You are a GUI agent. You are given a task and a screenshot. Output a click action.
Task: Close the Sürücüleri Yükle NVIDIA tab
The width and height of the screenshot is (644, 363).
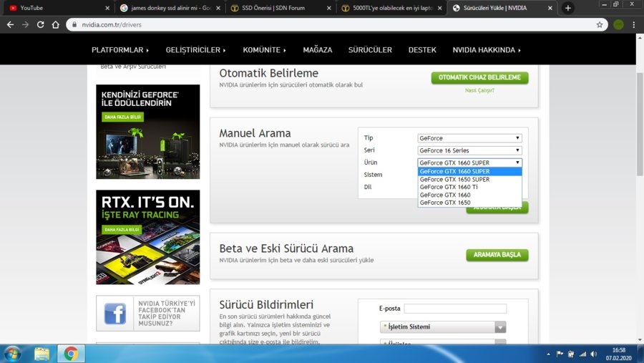[550, 8]
